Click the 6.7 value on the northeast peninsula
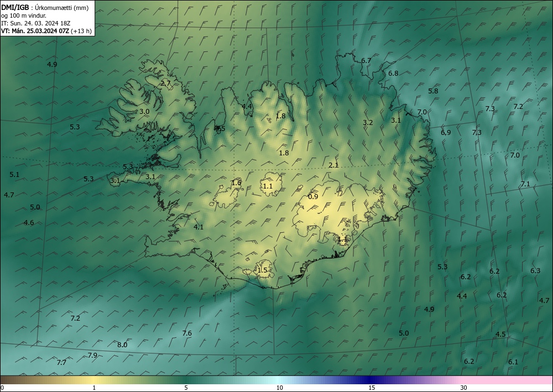Image resolution: width=553 pixels, height=392 pixels. 366,60
